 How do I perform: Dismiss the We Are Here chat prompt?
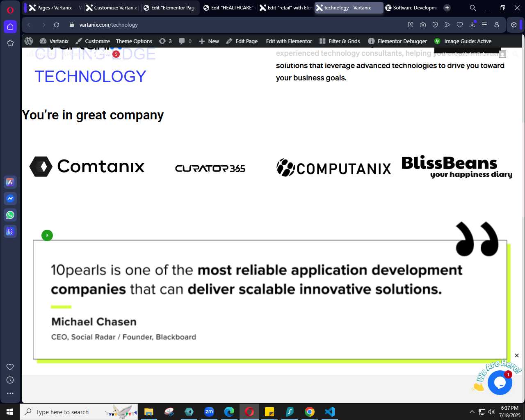click(517, 356)
